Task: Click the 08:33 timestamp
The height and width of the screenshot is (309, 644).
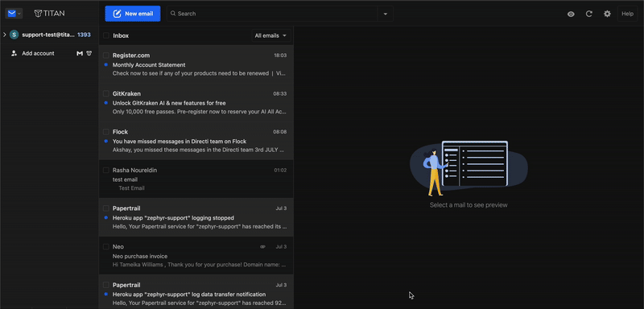Action: pyautogui.click(x=280, y=93)
